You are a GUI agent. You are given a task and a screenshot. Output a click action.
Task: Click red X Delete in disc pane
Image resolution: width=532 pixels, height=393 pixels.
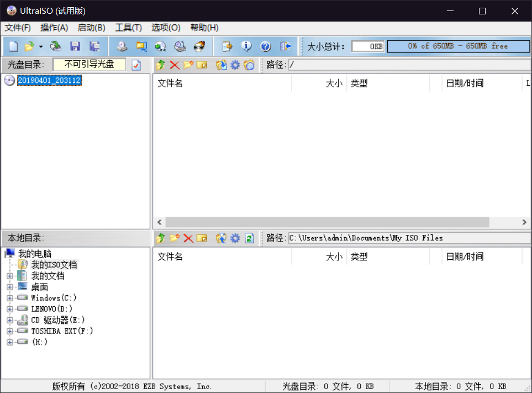pyautogui.click(x=175, y=65)
